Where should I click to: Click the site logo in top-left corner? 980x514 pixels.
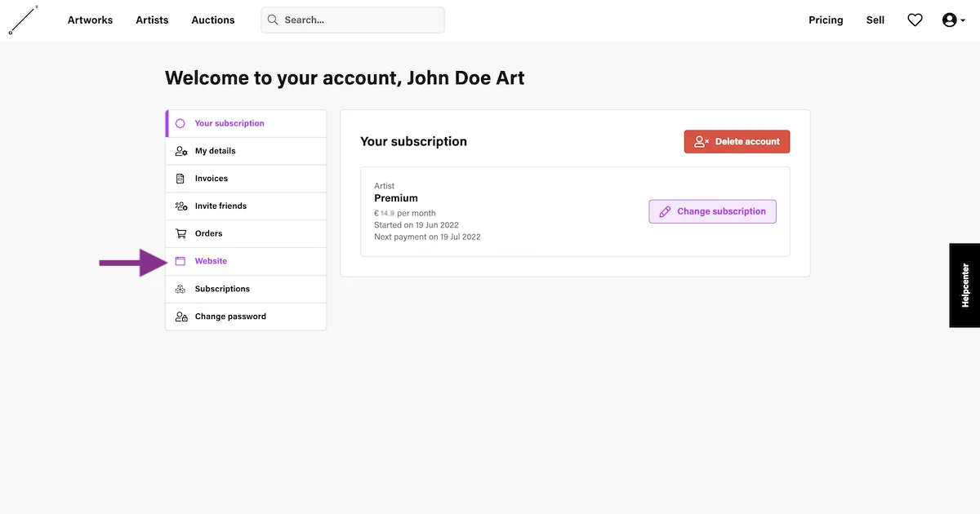(x=23, y=20)
